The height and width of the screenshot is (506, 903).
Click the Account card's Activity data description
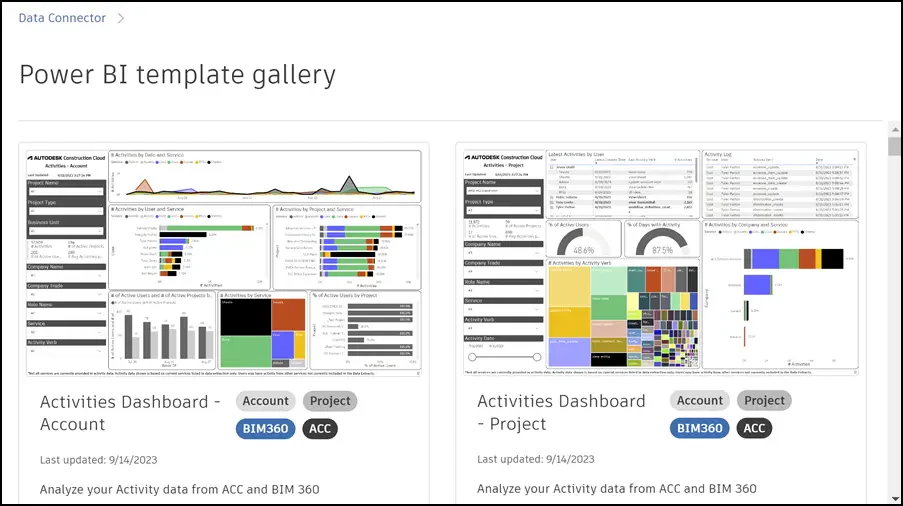coord(180,489)
